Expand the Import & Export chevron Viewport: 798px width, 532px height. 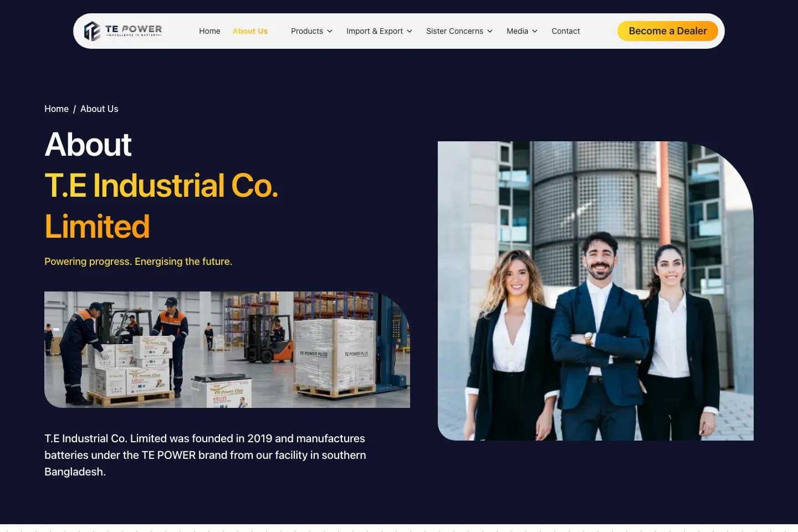[x=410, y=31]
